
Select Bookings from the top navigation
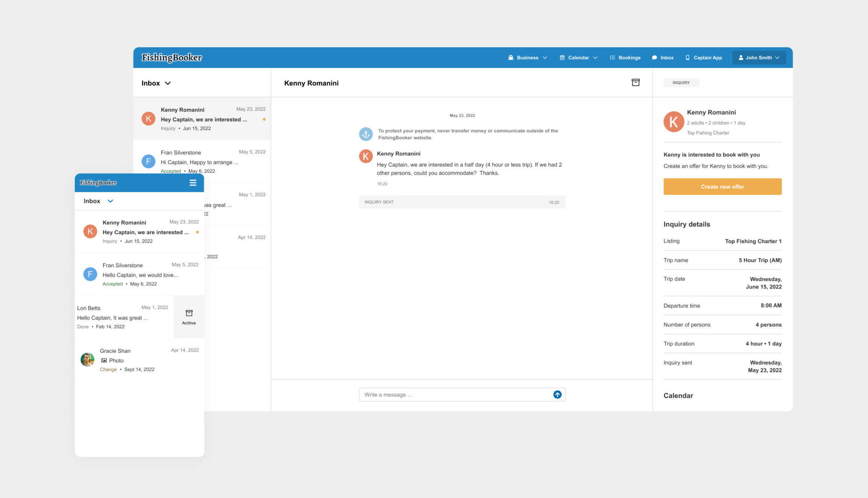click(629, 57)
